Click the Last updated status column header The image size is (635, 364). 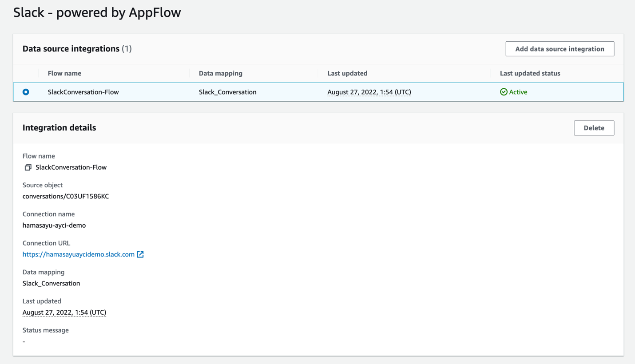pos(530,73)
